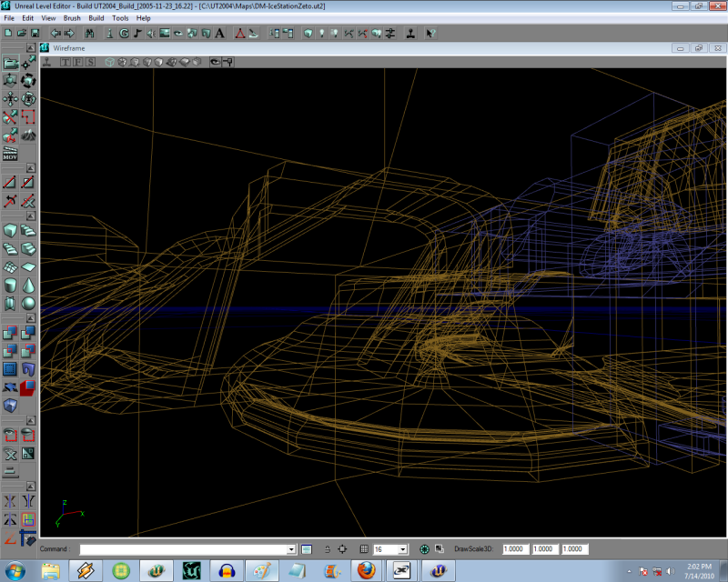Switch viewport to Front view (F)
The height and width of the screenshot is (582, 728).
pos(77,62)
